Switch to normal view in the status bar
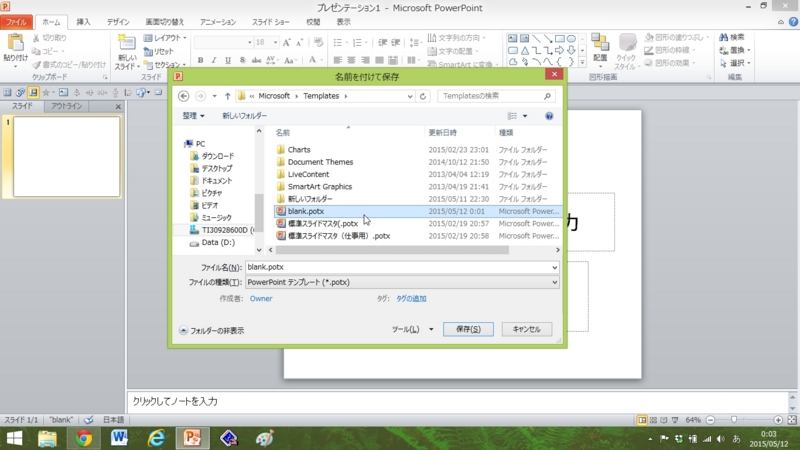800x450 pixels. pyautogui.click(x=642, y=420)
